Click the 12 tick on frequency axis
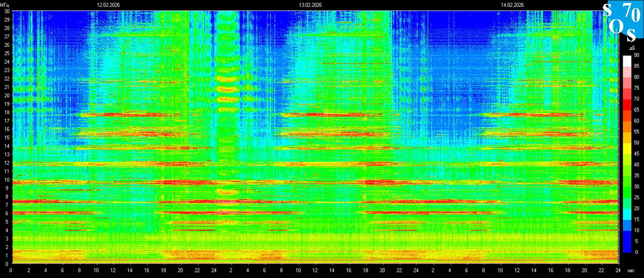Viewport: 644px width, 278px height. pos(7,163)
